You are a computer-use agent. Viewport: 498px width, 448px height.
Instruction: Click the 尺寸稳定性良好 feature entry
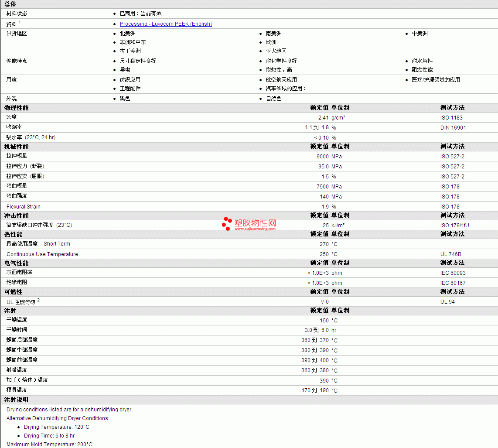pyautogui.click(x=138, y=61)
